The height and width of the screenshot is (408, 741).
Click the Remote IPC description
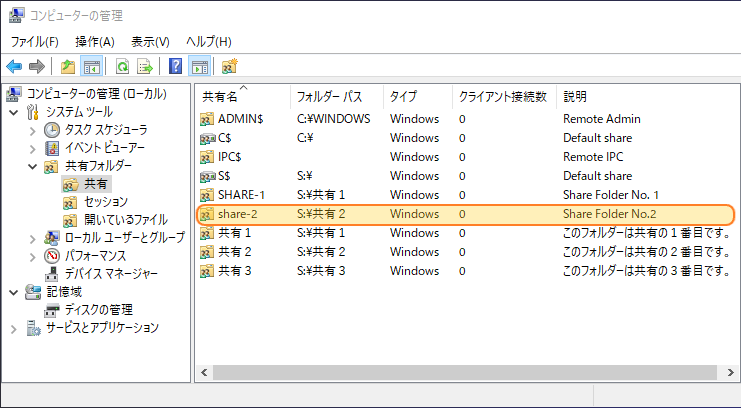point(593,157)
